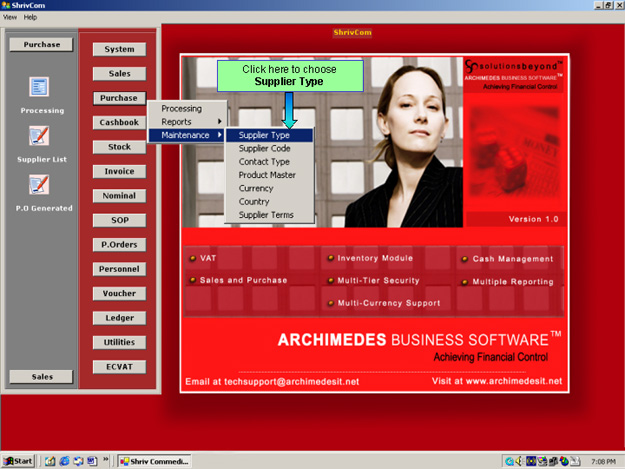Open the Utilities module
Image resolution: width=625 pixels, height=469 pixels.
pos(119,342)
